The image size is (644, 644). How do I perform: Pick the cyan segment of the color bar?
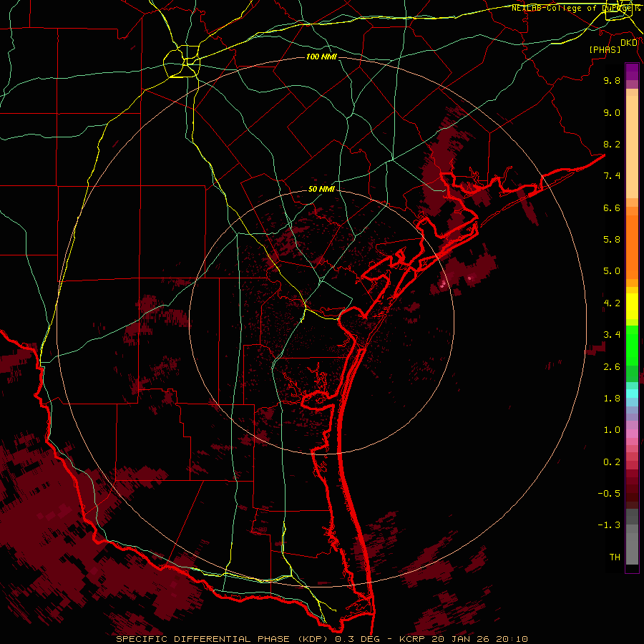coord(632,394)
